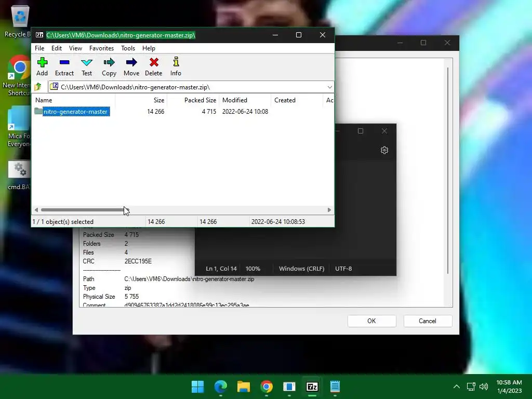Click the modified date 2022-06-24 10:08 cell

pyautogui.click(x=245, y=112)
